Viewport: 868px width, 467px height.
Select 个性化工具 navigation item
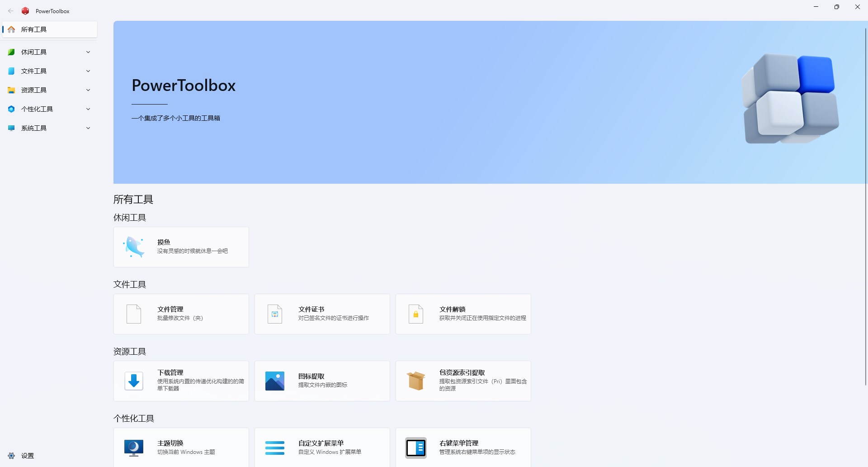click(50, 109)
